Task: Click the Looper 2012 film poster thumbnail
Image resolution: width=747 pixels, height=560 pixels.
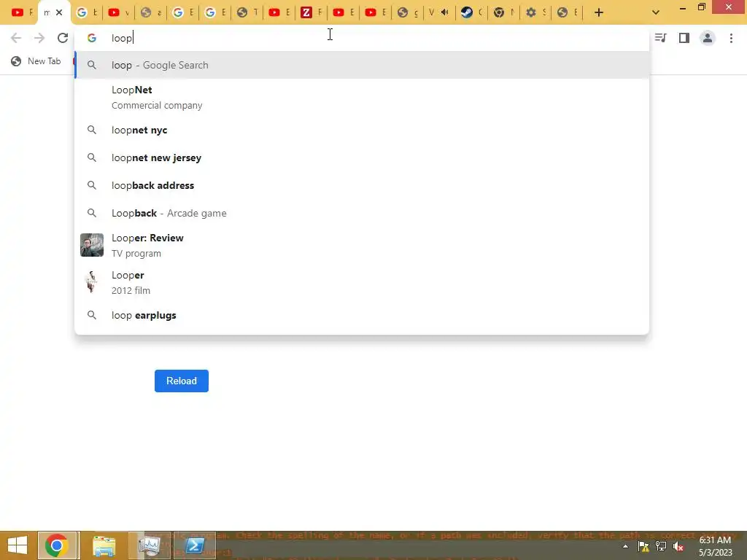Action: 92,282
